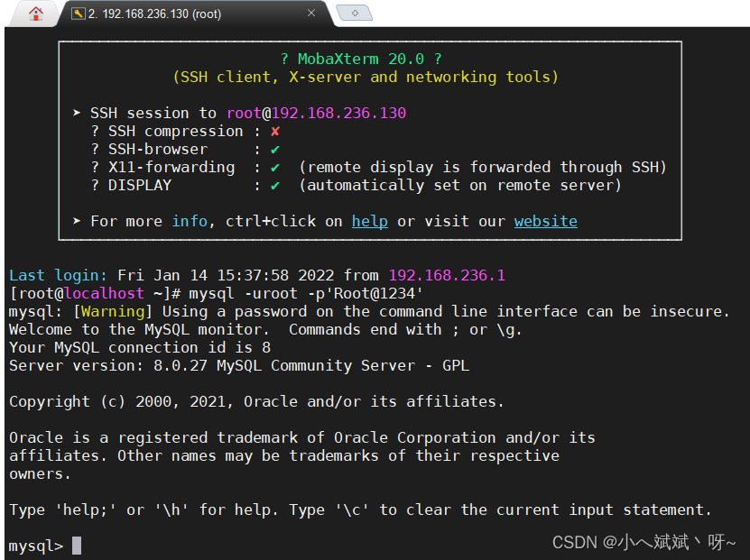
Task: Place cursor at the mysql> prompt
Action: click(x=77, y=546)
